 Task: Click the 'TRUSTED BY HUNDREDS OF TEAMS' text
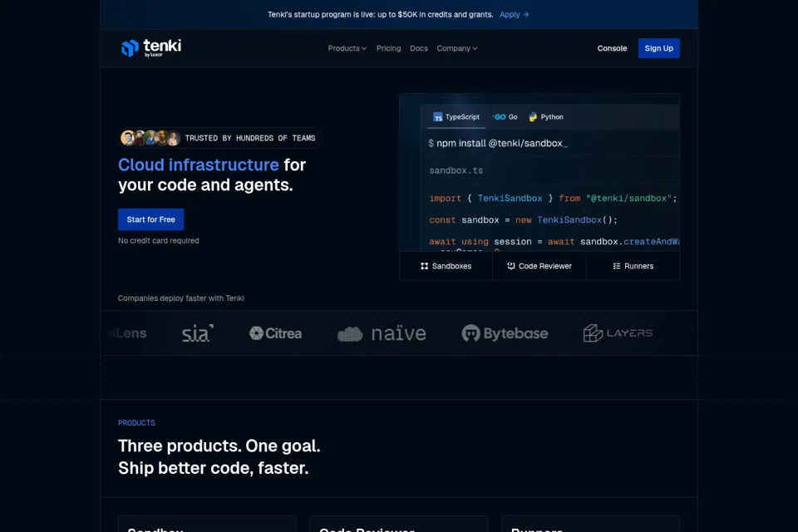pos(250,139)
